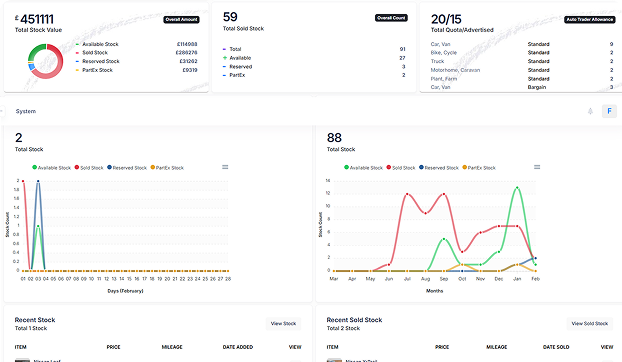The image size is (622, 362).
Task: Toggle Reserved Stock series in monthly chart
Action: tap(439, 168)
